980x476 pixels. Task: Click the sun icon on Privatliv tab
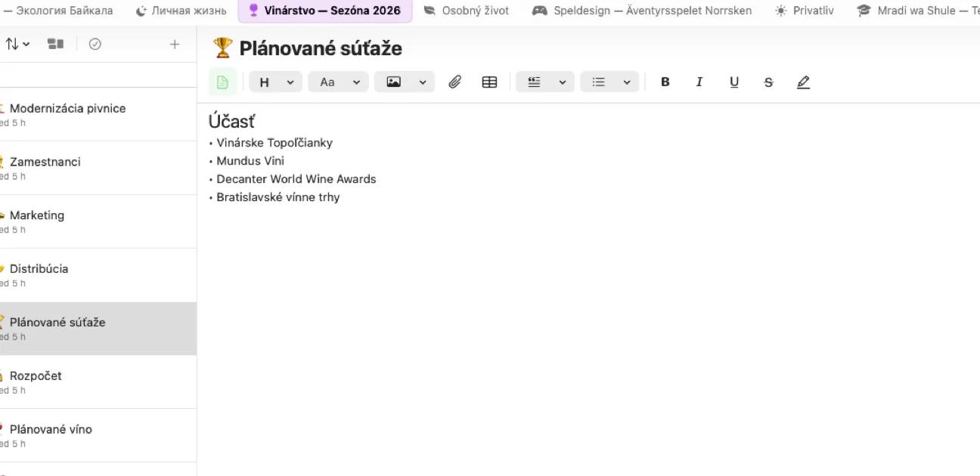[x=780, y=11]
